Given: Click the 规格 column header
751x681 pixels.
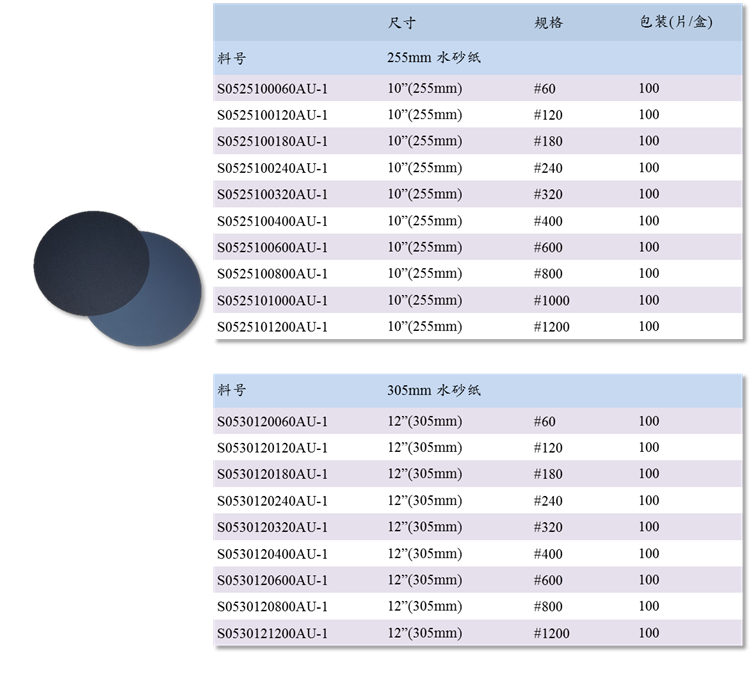Looking at the screenshot, I should [548, 23].
